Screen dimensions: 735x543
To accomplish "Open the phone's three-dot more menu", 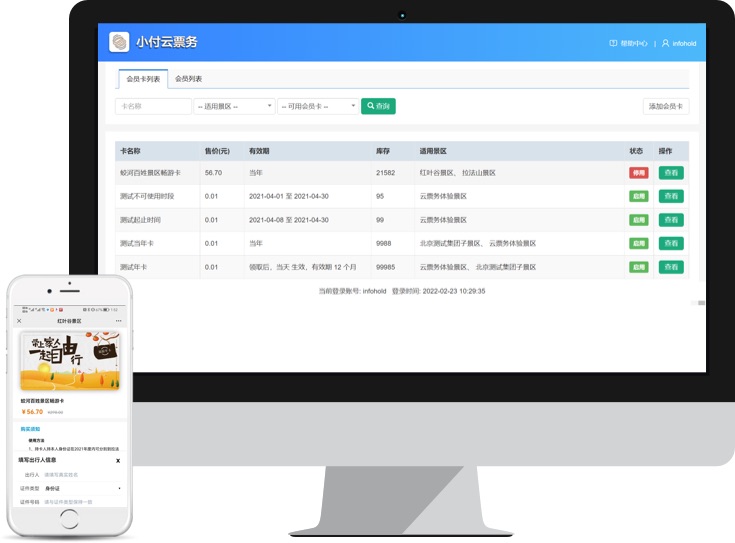I will click(x=119, y=321).
